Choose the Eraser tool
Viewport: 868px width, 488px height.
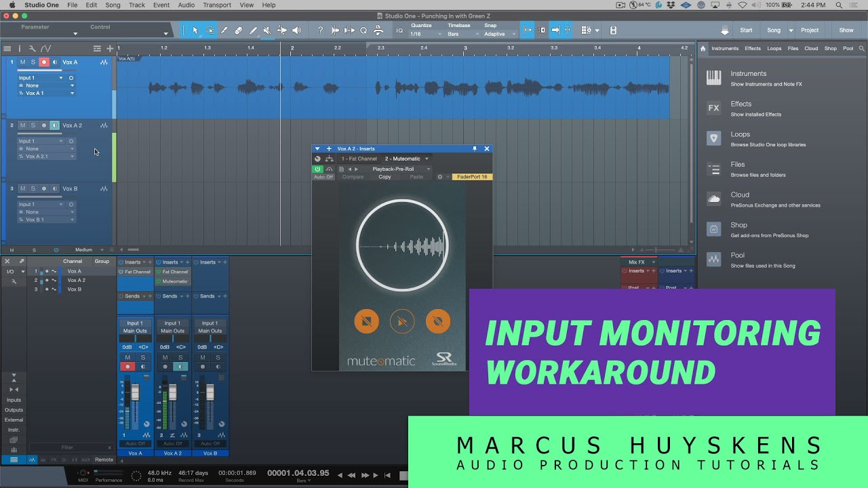239,30
